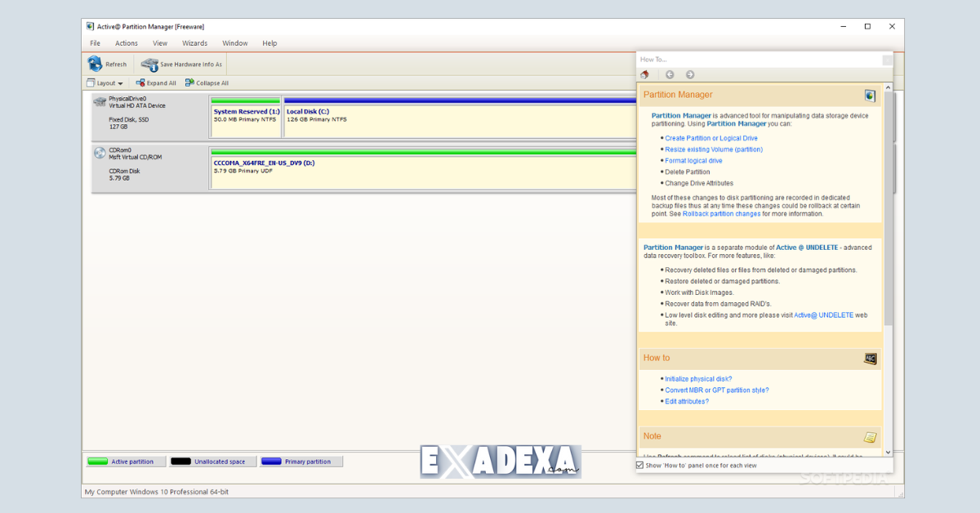Click the Refresh toolbar icon
Screen dimensions: 980x513
pyautogui.click(x=96, y=64)
